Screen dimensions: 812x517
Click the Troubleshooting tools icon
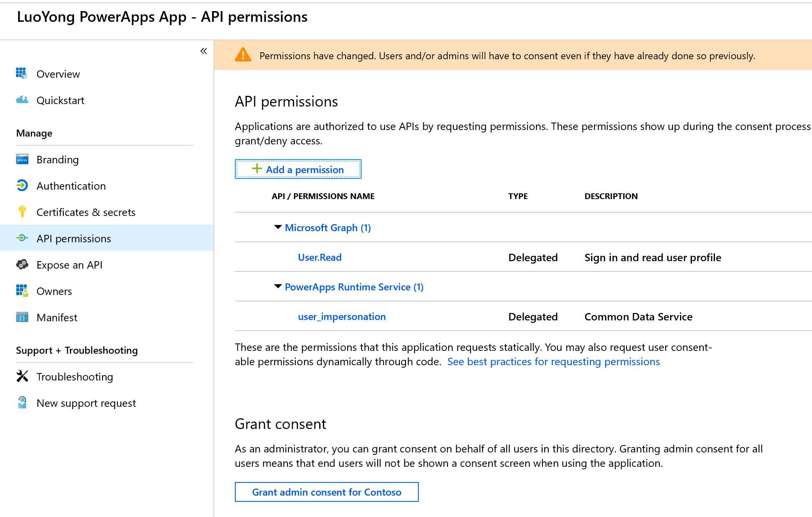[x=22, y=376]
